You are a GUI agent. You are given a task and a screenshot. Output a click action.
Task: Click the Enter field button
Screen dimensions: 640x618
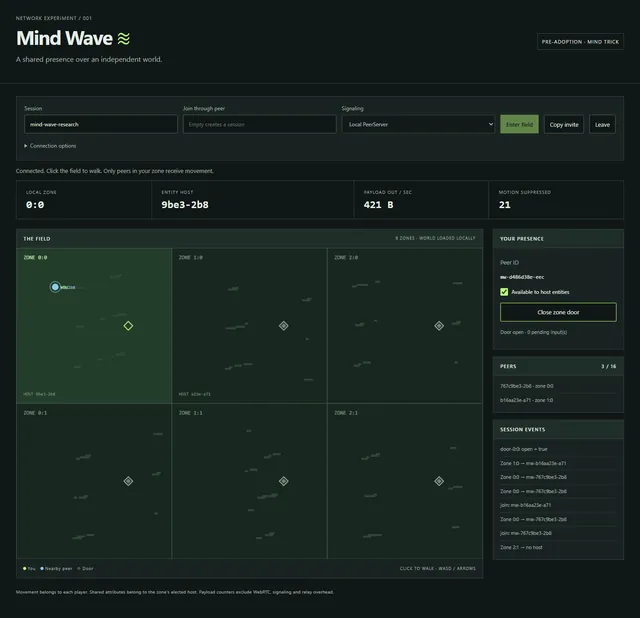click(519, 124)
